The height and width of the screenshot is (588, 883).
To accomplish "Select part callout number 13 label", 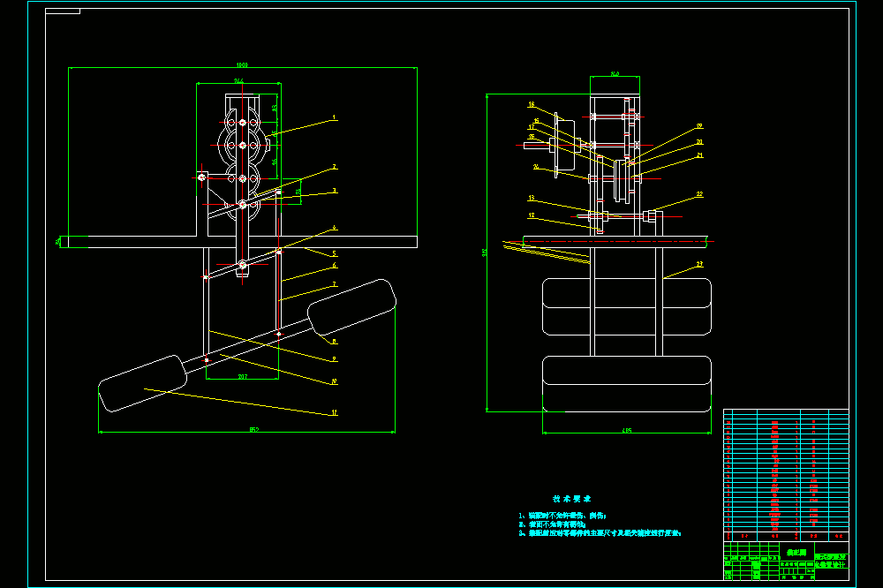I will [531, 198].
